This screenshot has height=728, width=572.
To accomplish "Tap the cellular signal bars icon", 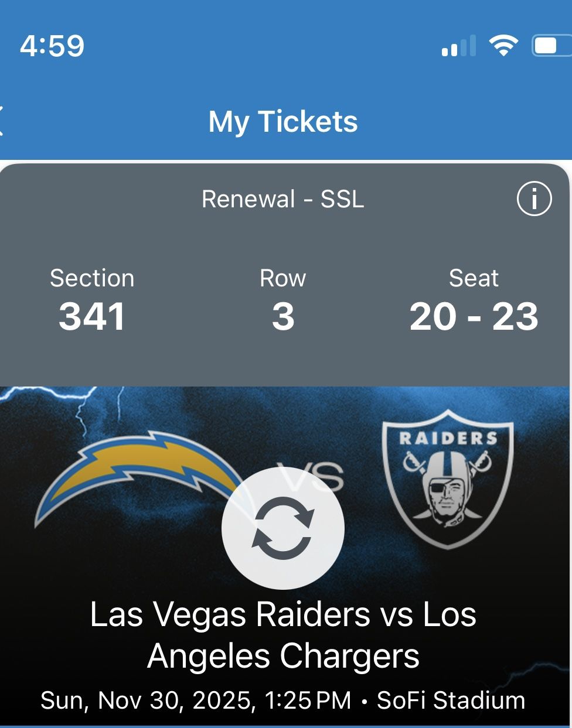I will 458,46.
